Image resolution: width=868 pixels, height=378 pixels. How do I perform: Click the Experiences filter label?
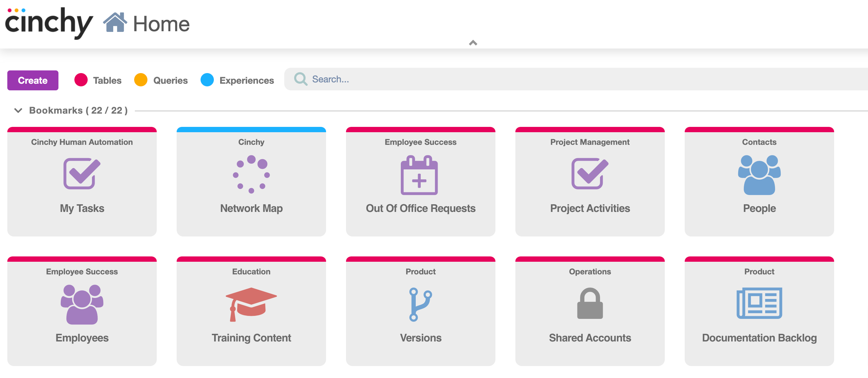pos(247,80)
